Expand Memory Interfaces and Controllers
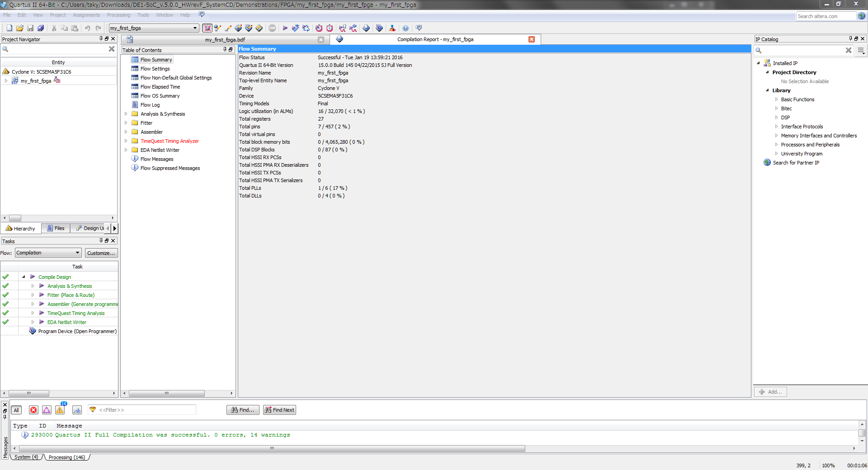The height and width of the screenshot is (470, 868). click(x=776, y=136)
